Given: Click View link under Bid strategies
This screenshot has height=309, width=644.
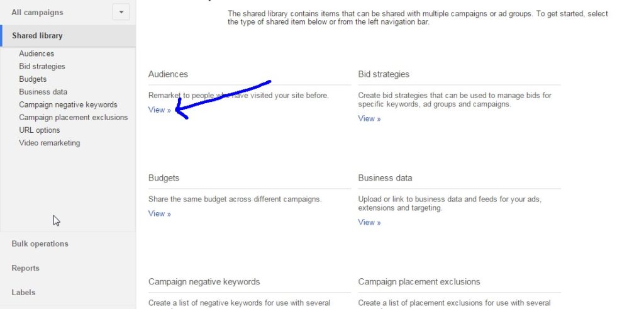Looking at the screenshot, I should click(x=369, y=118).
